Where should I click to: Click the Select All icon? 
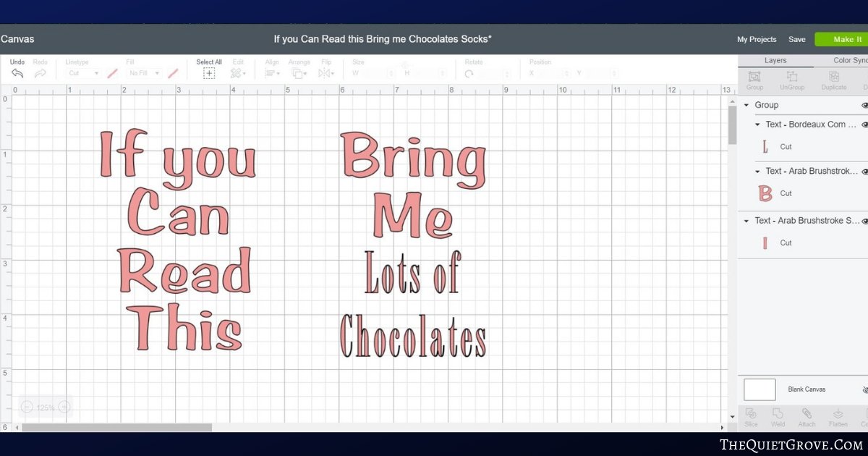pyautogui.click(x=209, y=73)
